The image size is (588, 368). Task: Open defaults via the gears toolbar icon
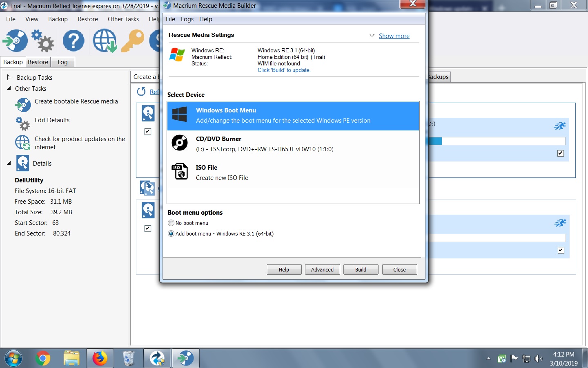43,40
